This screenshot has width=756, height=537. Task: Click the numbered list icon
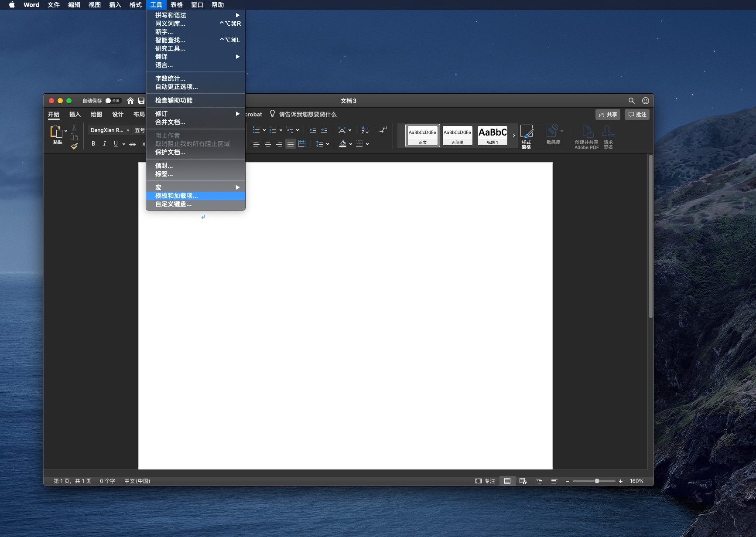273,130
